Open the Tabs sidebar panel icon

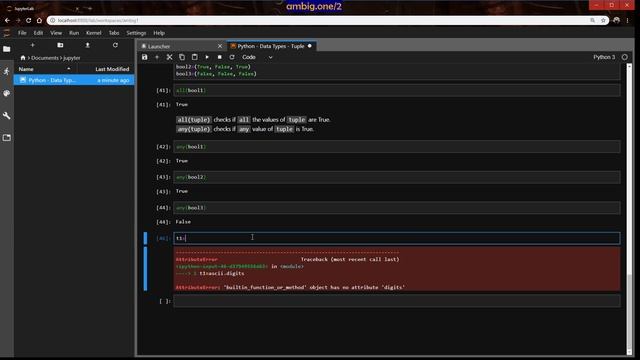click(x=7, y=138)
